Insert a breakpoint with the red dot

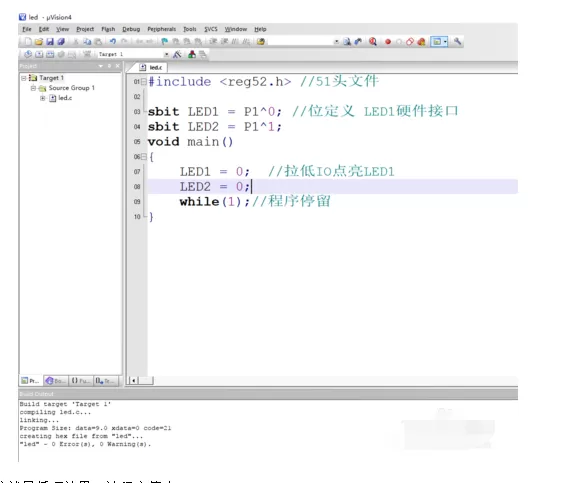click(x=388, y=42)
